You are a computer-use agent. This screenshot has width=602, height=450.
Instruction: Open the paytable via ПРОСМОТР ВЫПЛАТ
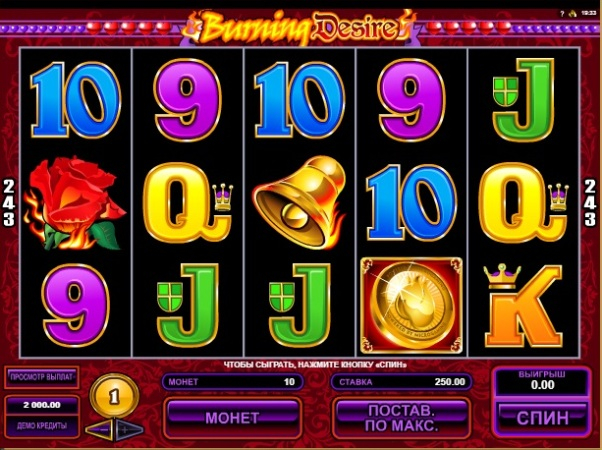(x=42, y=377)
